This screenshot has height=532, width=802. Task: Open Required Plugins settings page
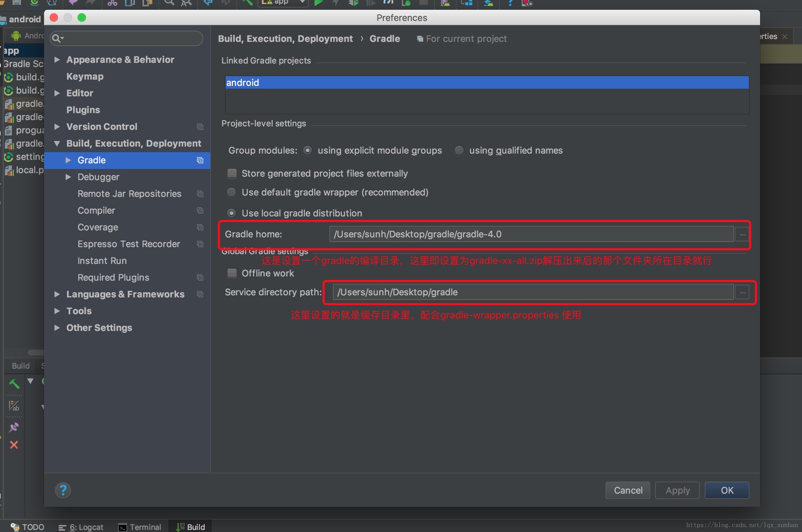(113, 278)
